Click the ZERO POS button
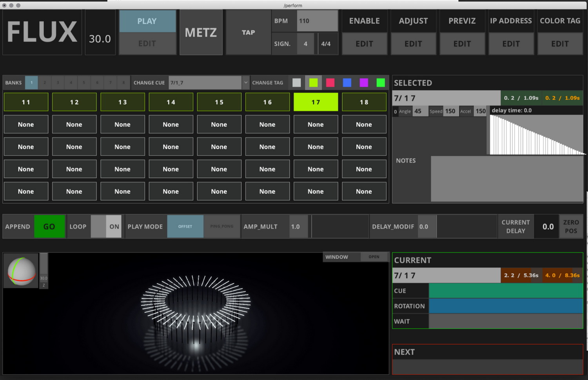The height and width of the screenshot is (380, 588). tap(571, 226)
